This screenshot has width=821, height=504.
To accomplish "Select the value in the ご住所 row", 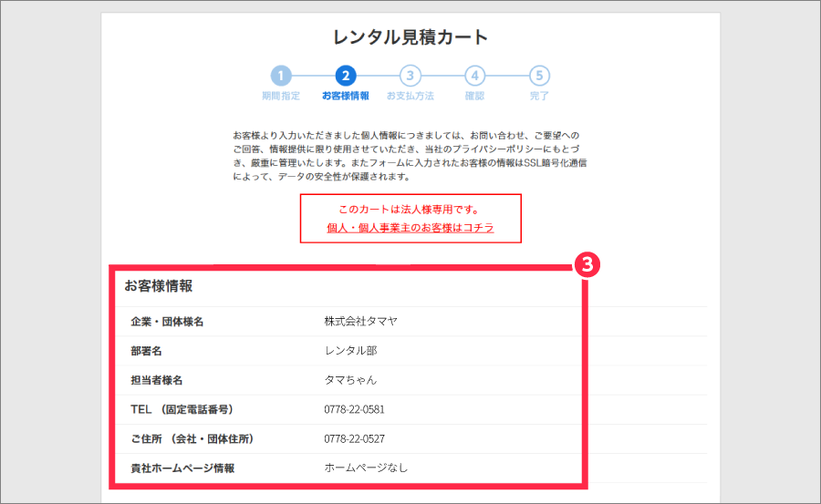I will click(x=354, y=438).
